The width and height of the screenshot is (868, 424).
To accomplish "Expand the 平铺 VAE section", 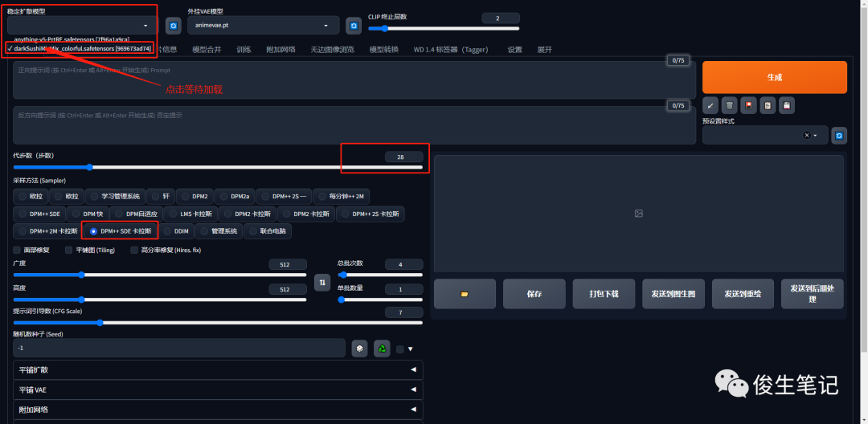I will (x=218, y=389).
